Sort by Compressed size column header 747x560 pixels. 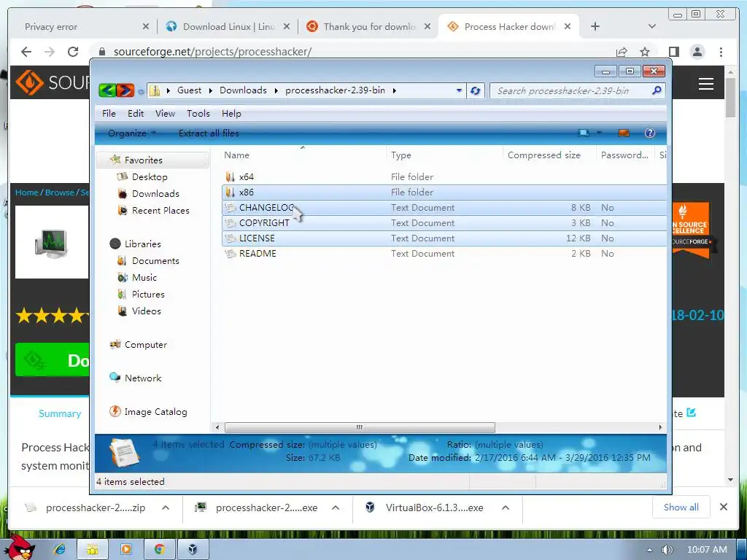(x=543, y=155)
